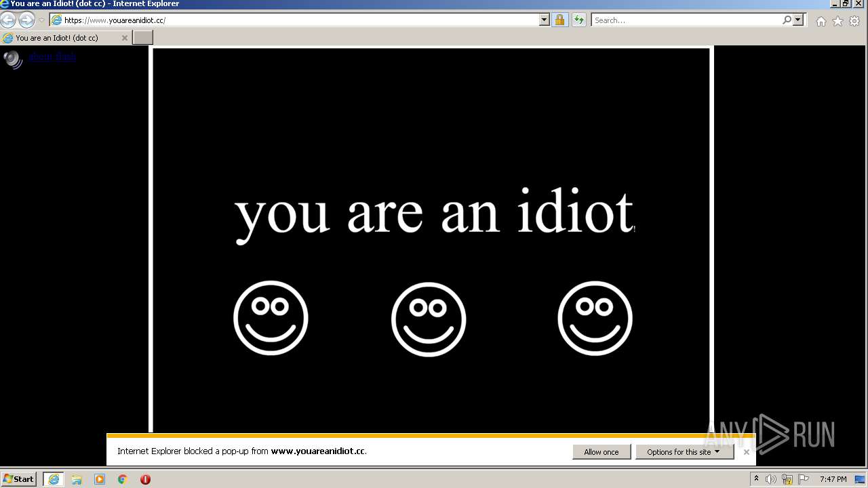The image size is (868, 488).
Task: Click the volume speaker tray icon
Action: click(x=771, y=479)
